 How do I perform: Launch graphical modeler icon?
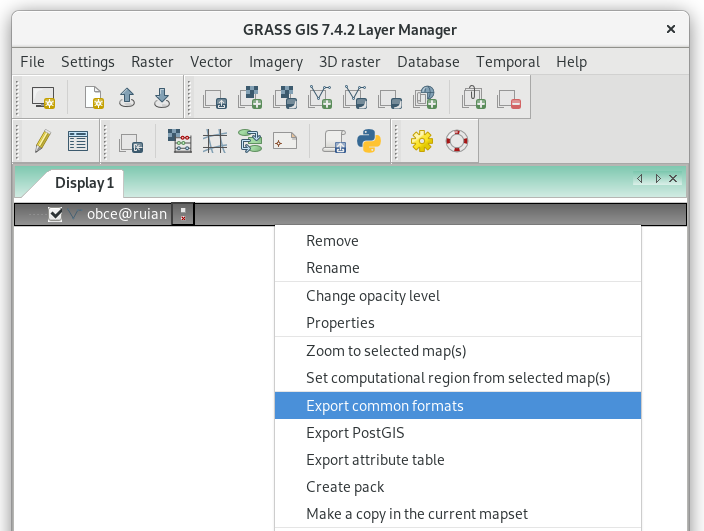click(250, 141)
